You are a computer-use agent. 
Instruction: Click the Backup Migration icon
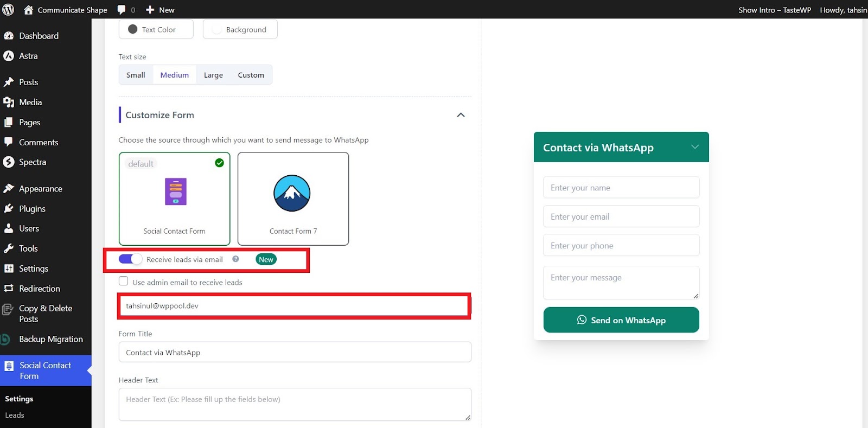pos(5,340)
